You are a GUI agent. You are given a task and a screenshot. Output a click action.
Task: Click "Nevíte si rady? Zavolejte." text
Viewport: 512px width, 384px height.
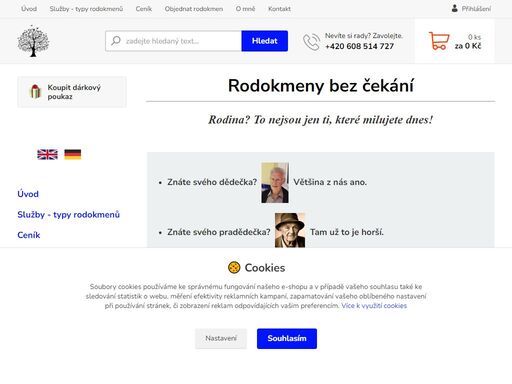tap(364, 36)
